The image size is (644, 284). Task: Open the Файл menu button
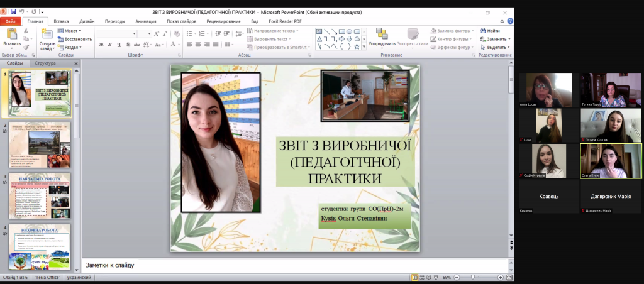click(x=11, y=21)
